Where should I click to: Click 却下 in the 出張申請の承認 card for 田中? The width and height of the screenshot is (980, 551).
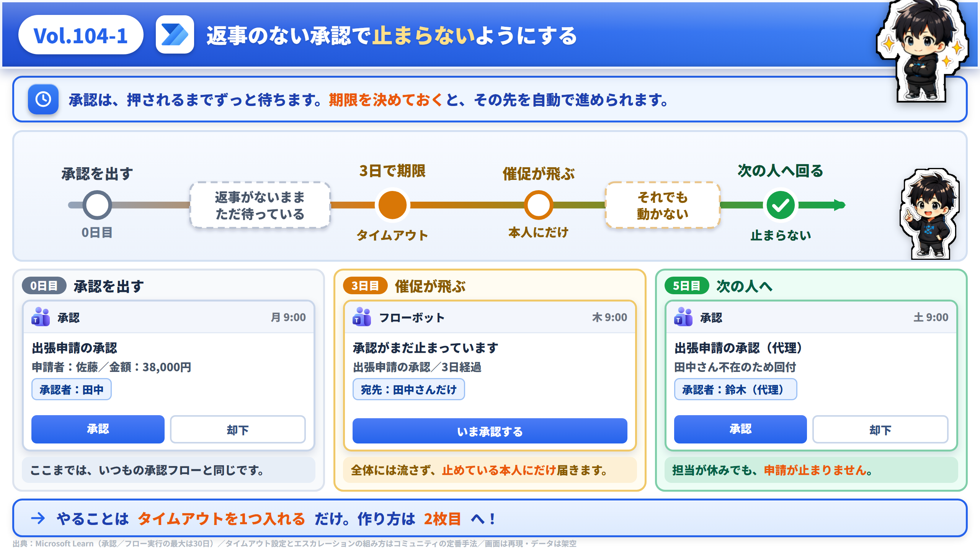(x=238, y=429)
